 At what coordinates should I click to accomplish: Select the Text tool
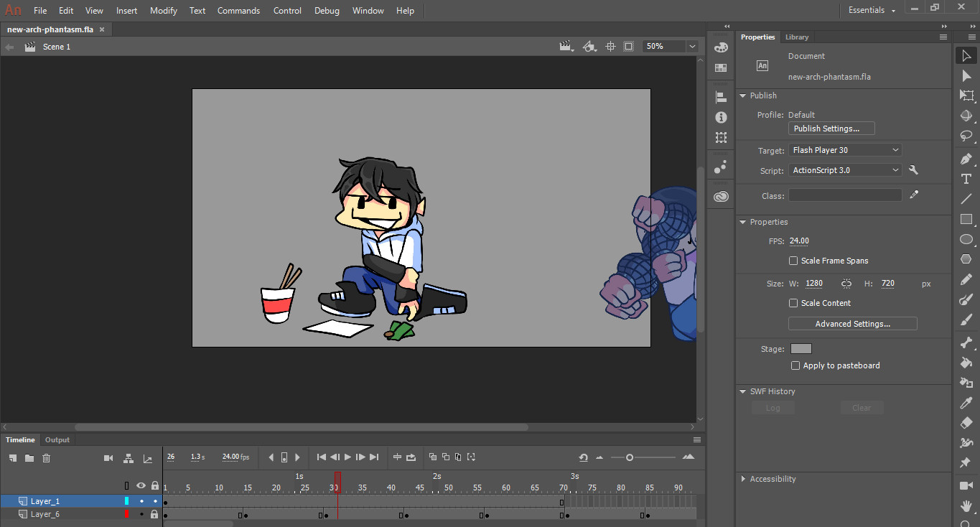966,179
